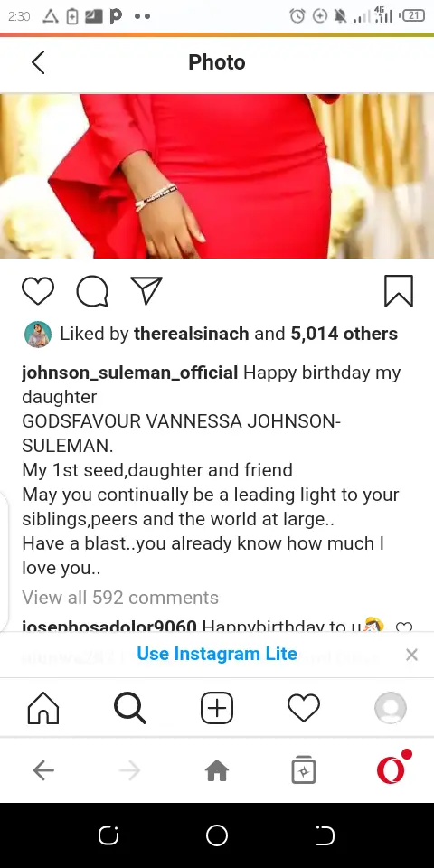Screen dimensions: 434x868
Task: Like josephosadolor9060's comment with small heart
Action: tap(404, 627)
